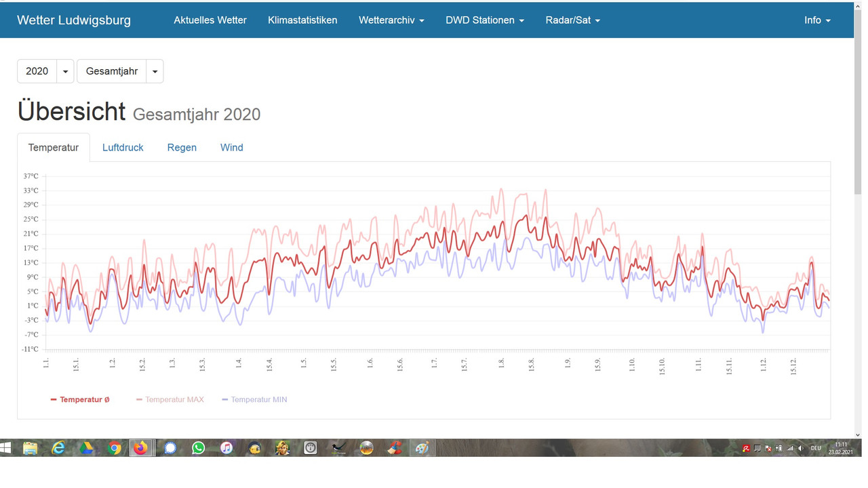Open the gray square gauge taskbar app
Screen dimensions: 868x488
point(311,448)
